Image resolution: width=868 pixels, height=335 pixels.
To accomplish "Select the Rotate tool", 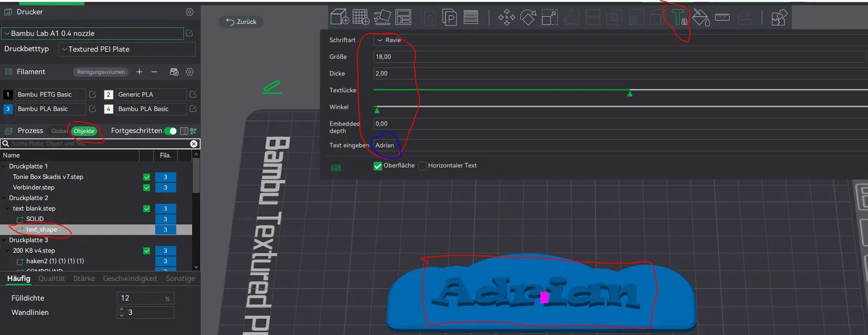I will 528,17.
